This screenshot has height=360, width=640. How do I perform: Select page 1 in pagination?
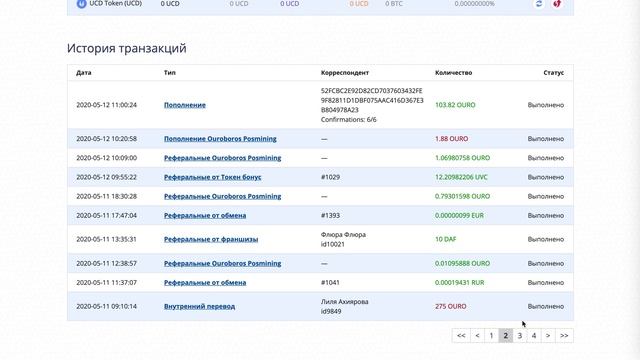pos(491,336)
